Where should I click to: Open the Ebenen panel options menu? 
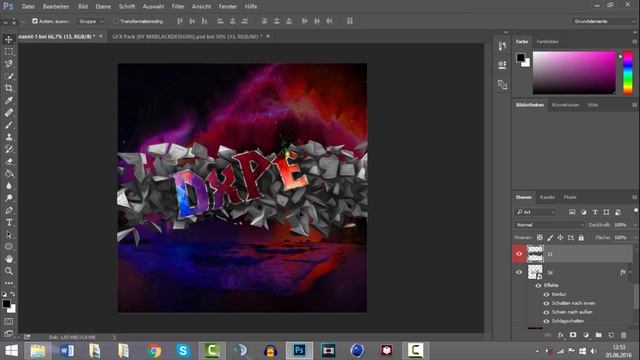634,197
